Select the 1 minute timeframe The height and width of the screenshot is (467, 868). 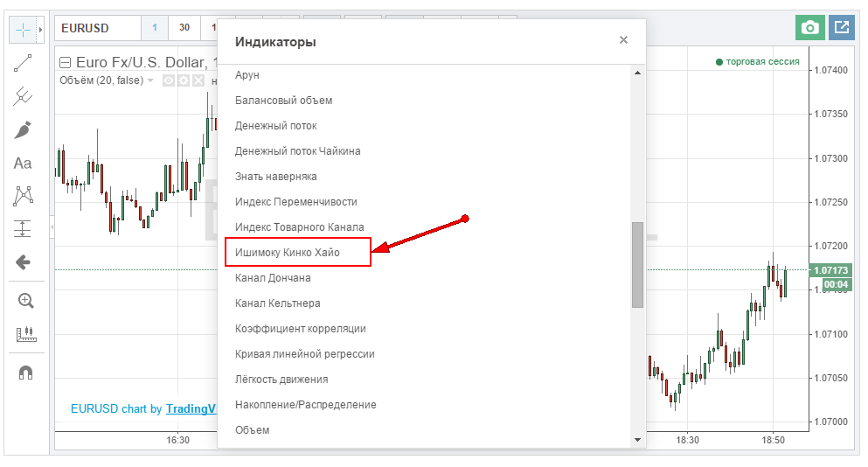click(x=155, y=28)
